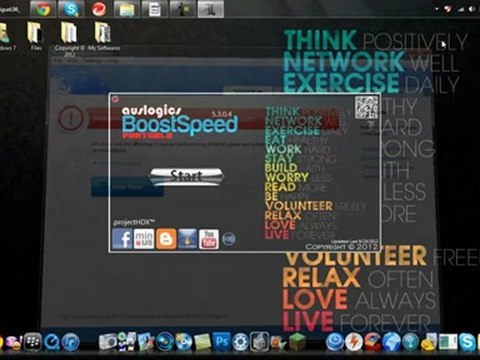480x360 pixels.
Task: Open the YouTube icon in the launcher
Action: pos(209,239)
